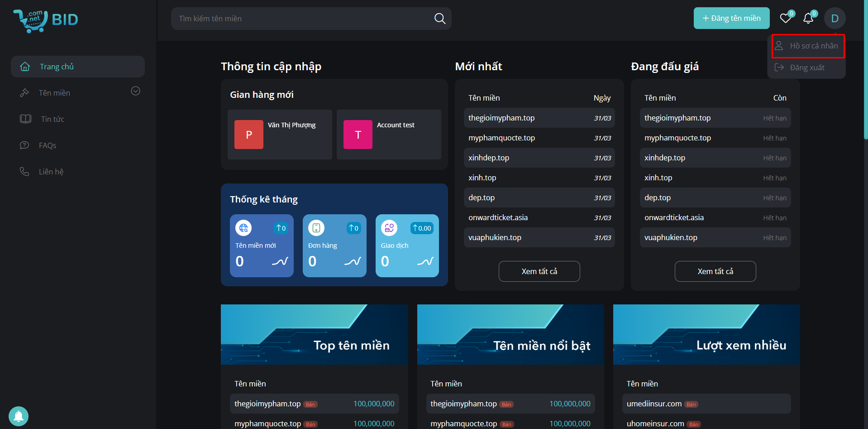Click the Đơn hàng stats icon
This screenshot has height=429, width=868.
[x=316, y=228]
